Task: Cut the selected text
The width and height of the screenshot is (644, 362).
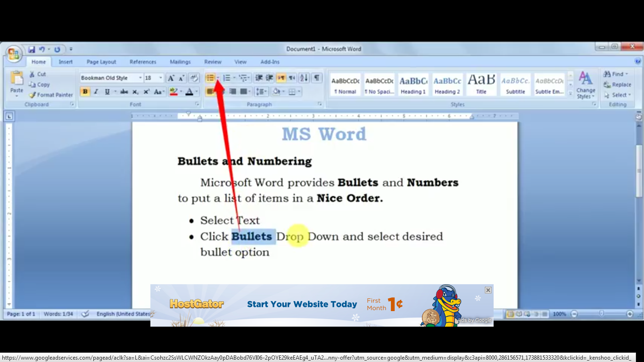Action: (x=37, y=74)
